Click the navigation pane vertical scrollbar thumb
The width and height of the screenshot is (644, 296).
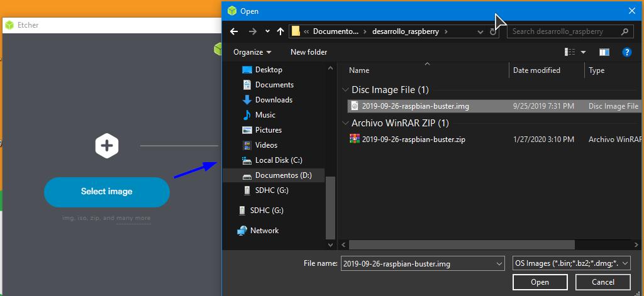(x=331, y=208)
